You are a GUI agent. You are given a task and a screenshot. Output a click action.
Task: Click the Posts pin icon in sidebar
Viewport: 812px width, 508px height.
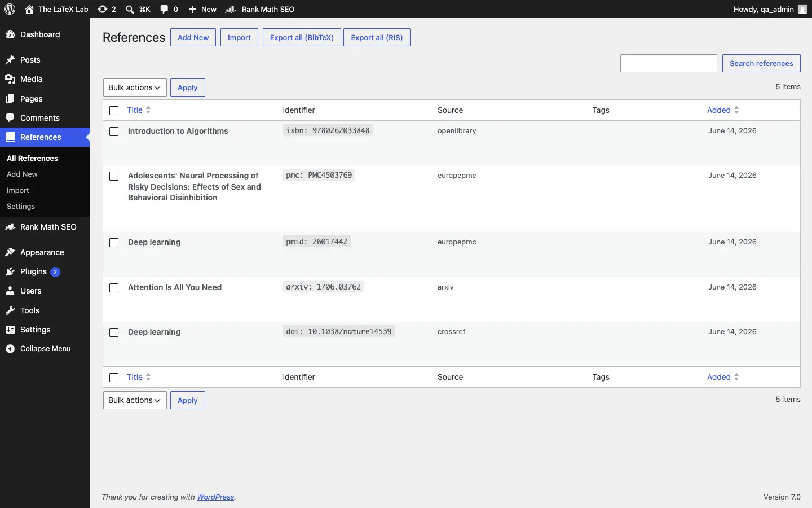pos(10,60)
